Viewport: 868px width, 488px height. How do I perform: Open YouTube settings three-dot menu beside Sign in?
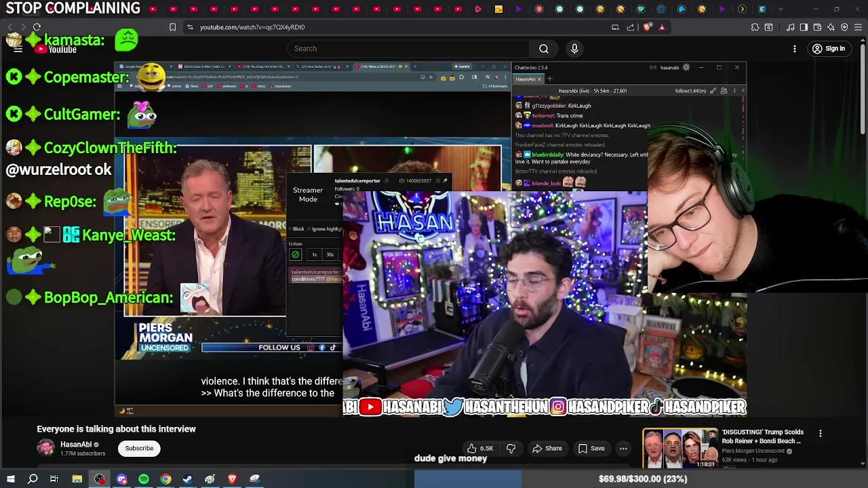tap(795, 49)
